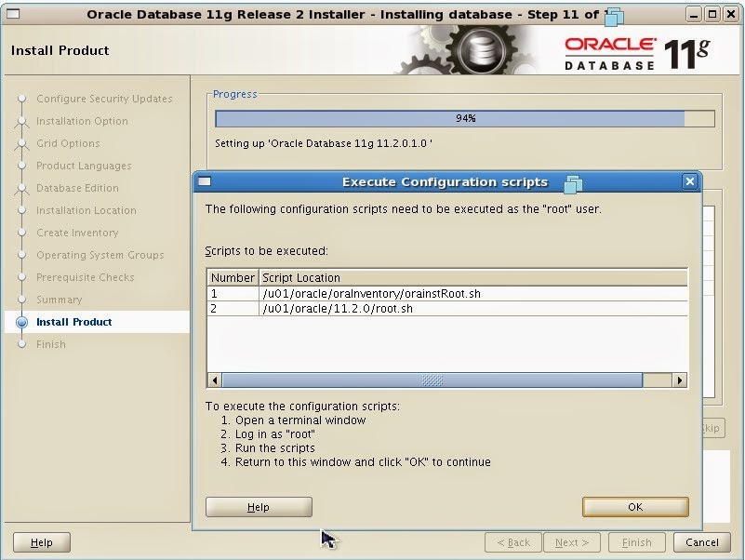Select script row orainstRoot.sh

447,293
